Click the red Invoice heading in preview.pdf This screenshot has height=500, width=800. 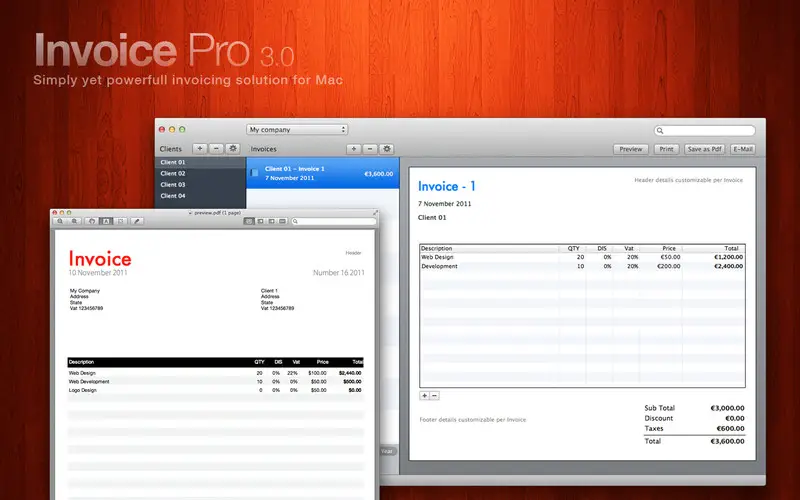(100, 259)
